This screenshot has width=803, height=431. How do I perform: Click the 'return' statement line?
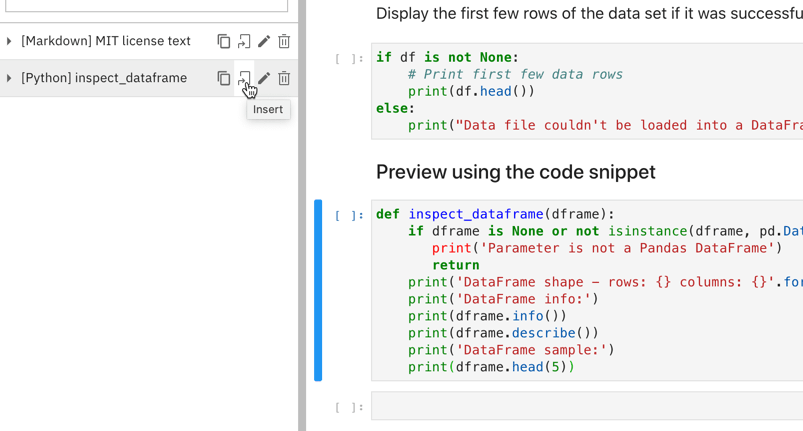click(456, 265)
